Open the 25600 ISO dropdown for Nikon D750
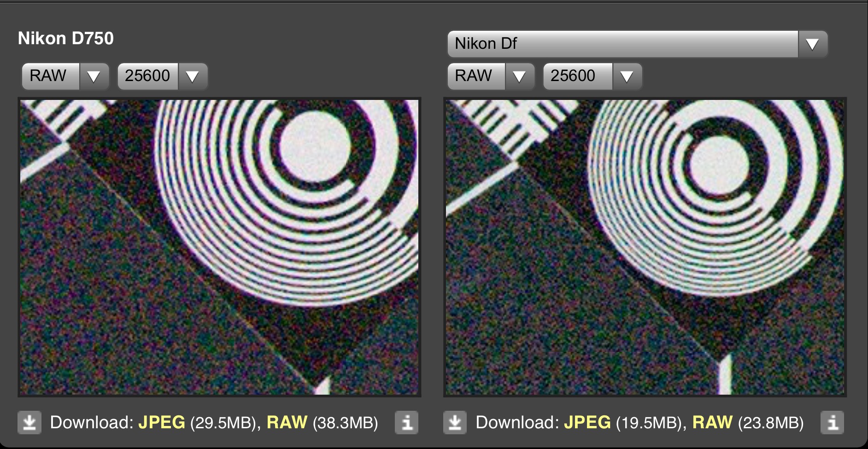This screenshot has width=868, height=449. (162, 76)
